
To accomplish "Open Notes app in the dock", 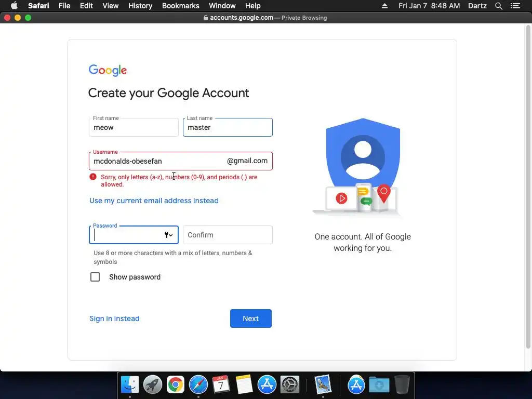I will [244, 384].
